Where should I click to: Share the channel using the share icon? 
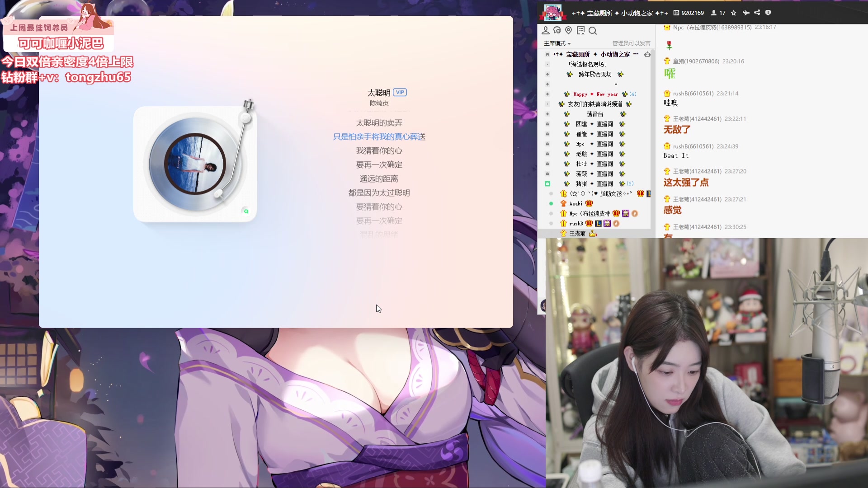[x=757, y=13]
